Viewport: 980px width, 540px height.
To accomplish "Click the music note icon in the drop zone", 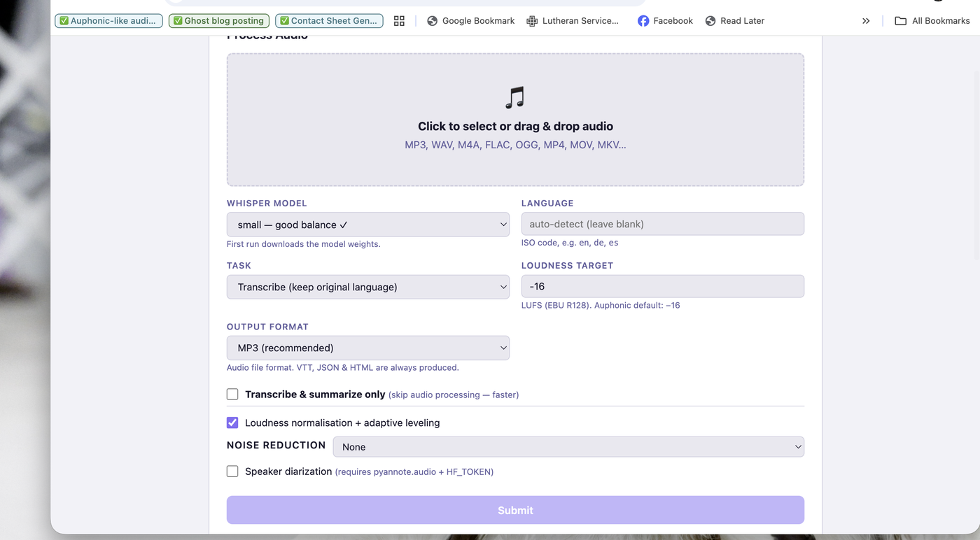I will [x=515, y=98].
